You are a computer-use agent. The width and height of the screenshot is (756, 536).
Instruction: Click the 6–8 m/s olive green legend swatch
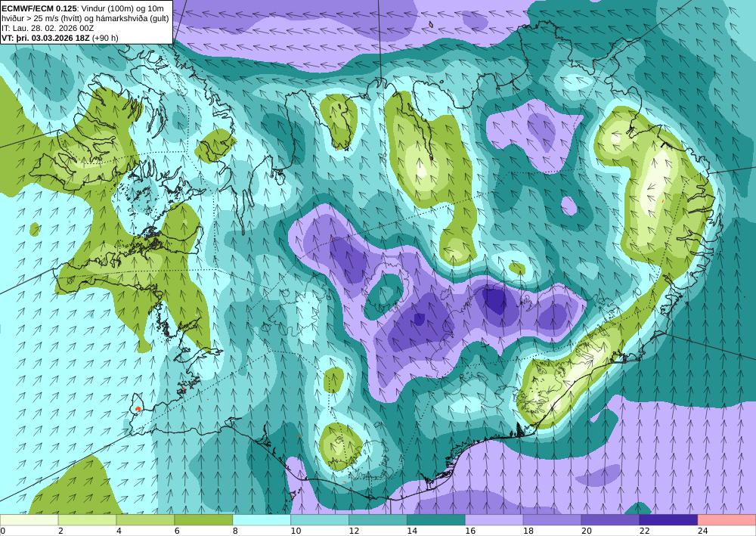(x=203, y=519)
